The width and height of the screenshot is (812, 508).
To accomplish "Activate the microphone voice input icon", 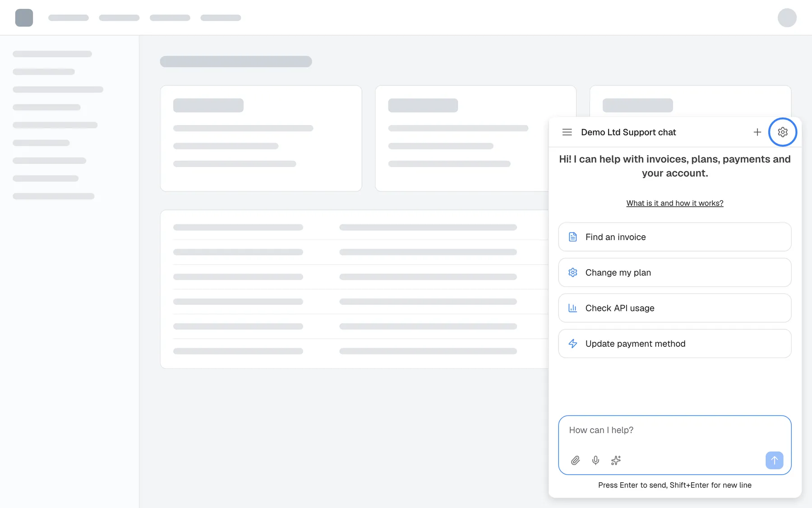I will (595, 461).
